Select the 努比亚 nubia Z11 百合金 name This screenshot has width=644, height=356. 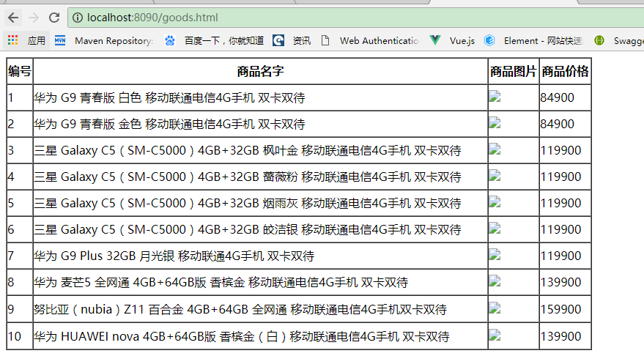pos(240,309)
